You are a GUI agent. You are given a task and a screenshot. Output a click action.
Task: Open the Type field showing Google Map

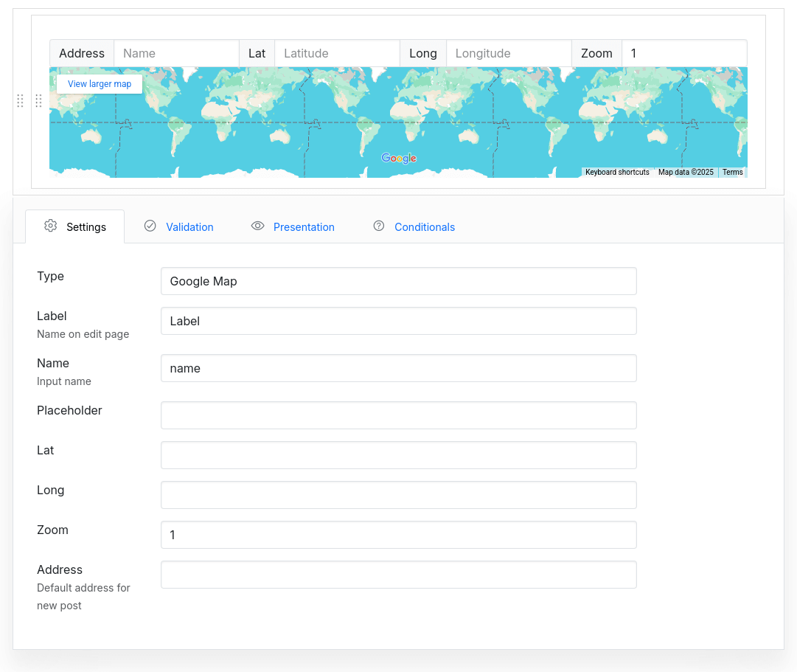(398, 281)
